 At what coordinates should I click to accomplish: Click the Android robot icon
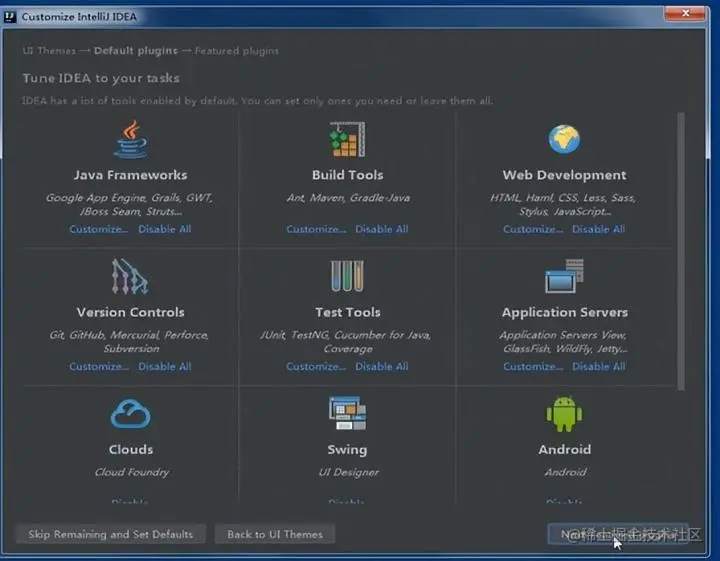[564, 414]
